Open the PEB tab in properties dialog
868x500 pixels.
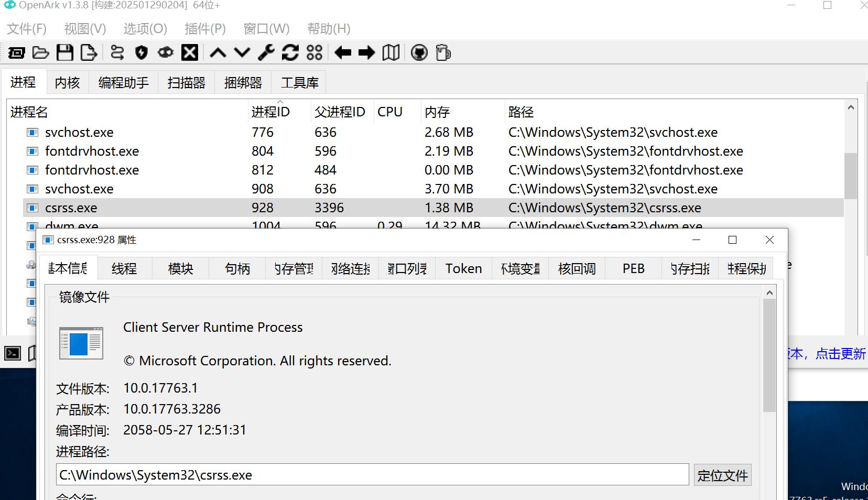[x=633, y=269]
